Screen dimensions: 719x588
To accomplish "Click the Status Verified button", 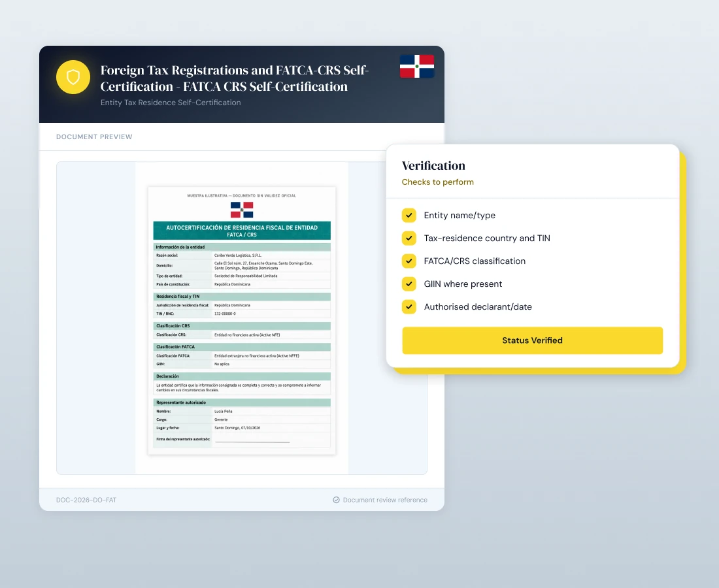I will pyautogui.click(x=532, y=340).
